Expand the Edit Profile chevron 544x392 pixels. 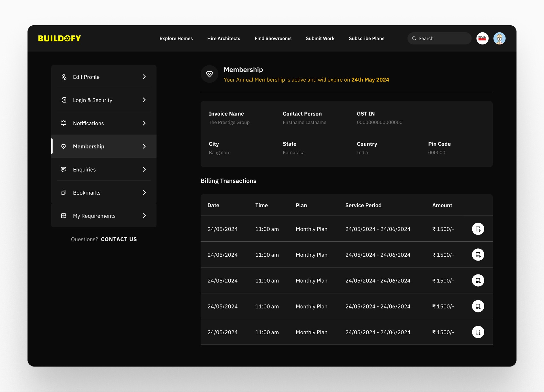coord(144,77)
